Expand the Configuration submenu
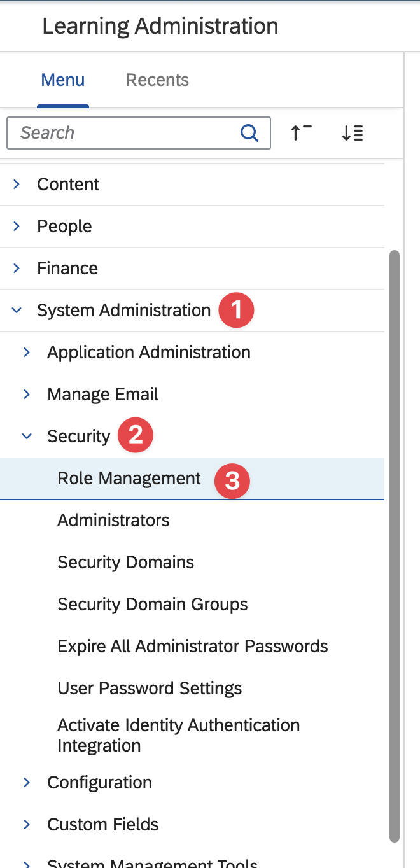The width and height of the screenshot is (420, 868). click(27, 783)
